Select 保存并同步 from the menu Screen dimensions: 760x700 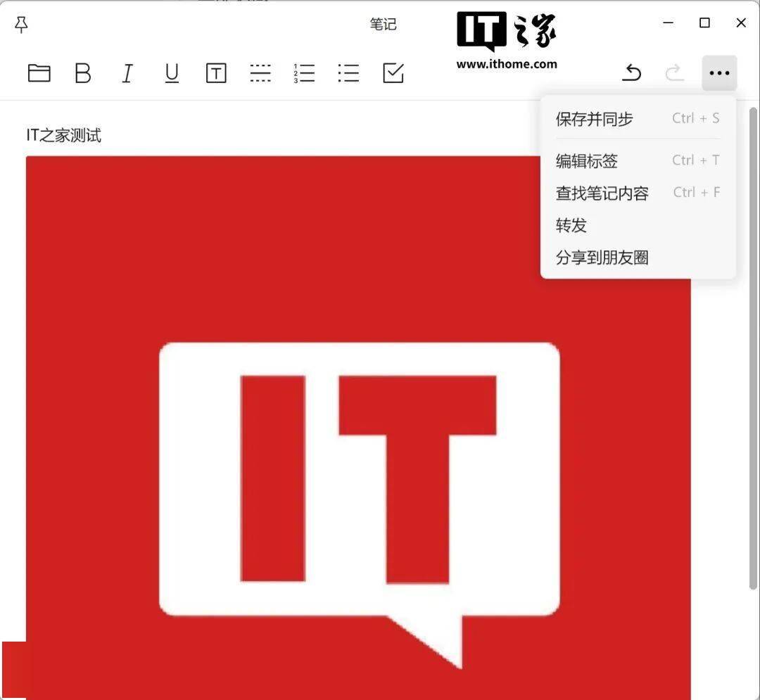(x=595, y=119)
